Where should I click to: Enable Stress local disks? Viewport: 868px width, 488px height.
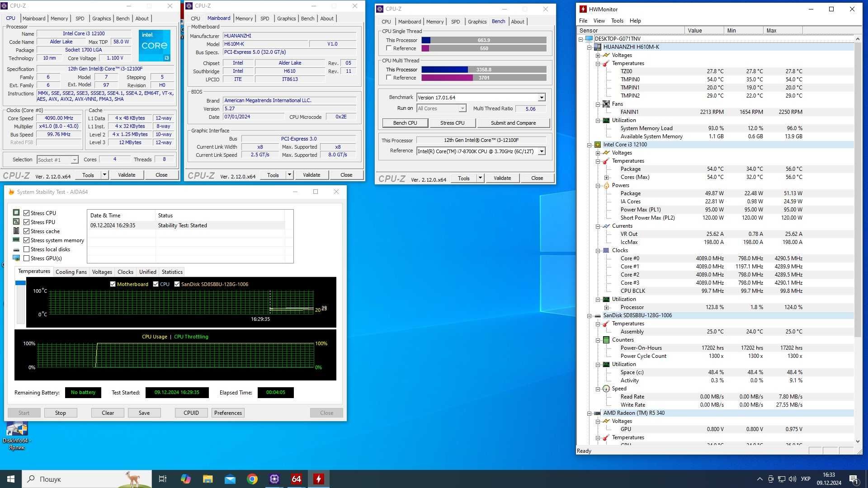(x=27, y=249)
